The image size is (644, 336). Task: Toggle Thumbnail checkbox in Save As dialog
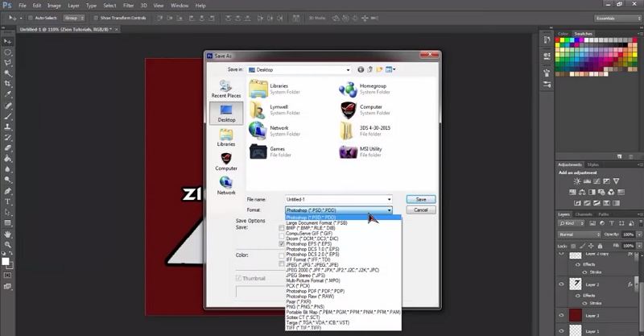point(238,279)
